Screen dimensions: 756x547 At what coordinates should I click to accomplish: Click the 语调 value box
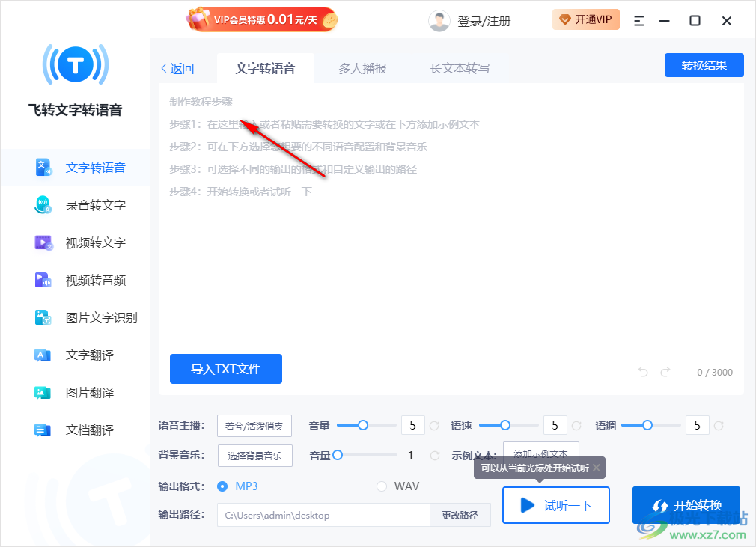(x=697, y=425)
